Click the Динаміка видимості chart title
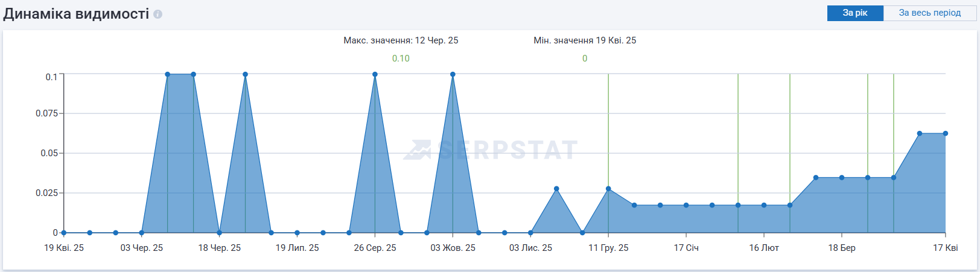 76,14
